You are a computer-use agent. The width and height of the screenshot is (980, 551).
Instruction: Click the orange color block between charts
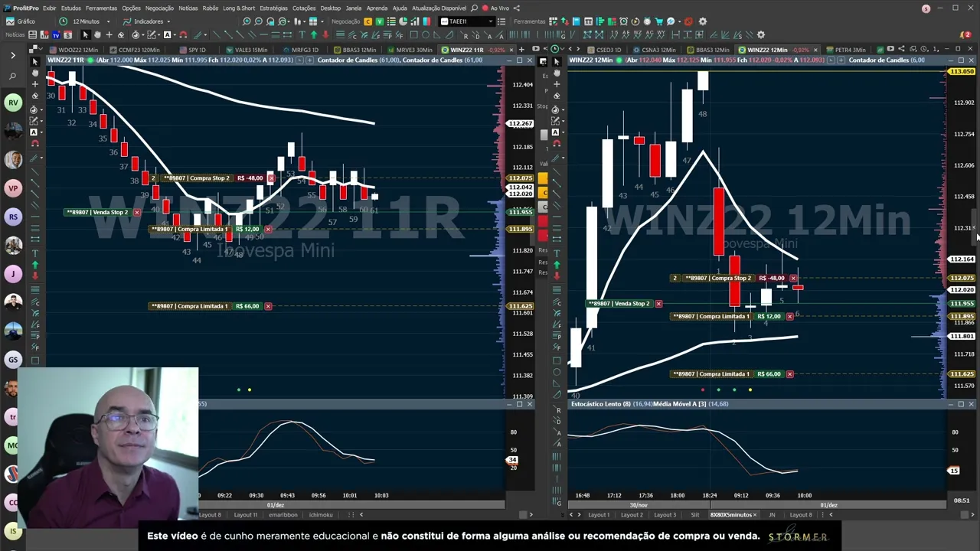tap(543, 179)
